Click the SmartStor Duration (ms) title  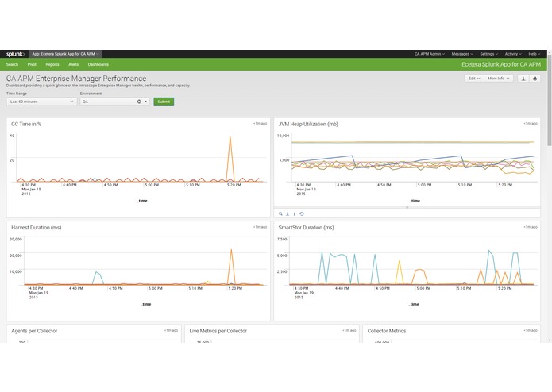click(x=307, y=228)
